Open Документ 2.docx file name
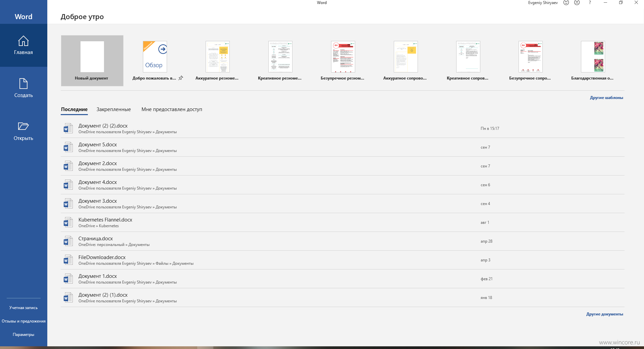 (98, 163)
